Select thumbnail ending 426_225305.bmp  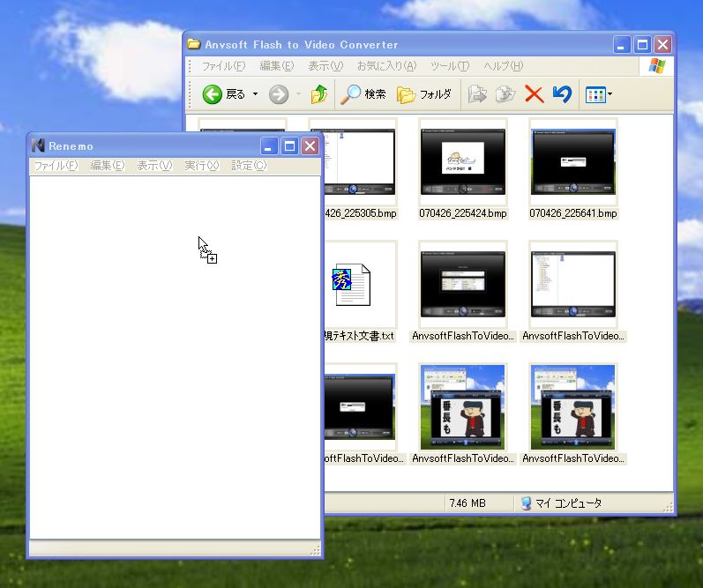coord(360,162)
